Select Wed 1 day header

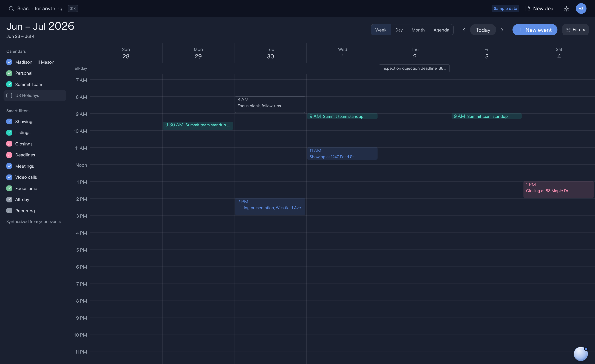tap(342, 53)
